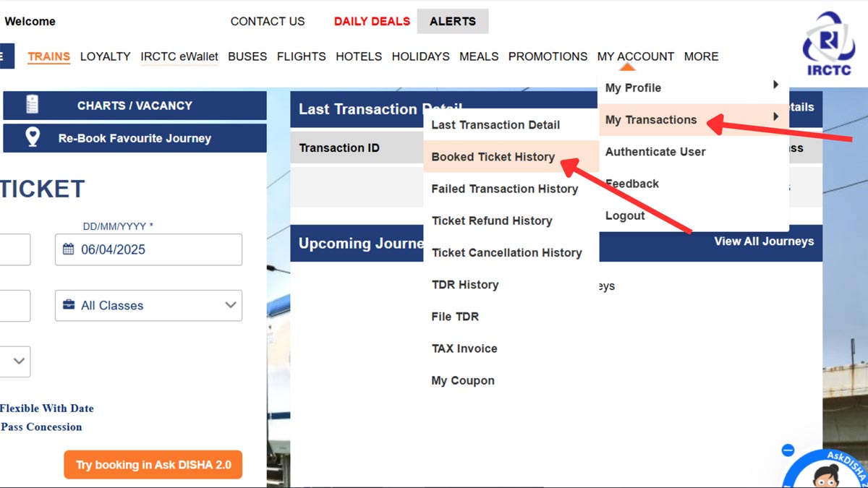868x488 pixels.
Task: Select Booked Ticket History from the menu
Action: click(492, 156)
